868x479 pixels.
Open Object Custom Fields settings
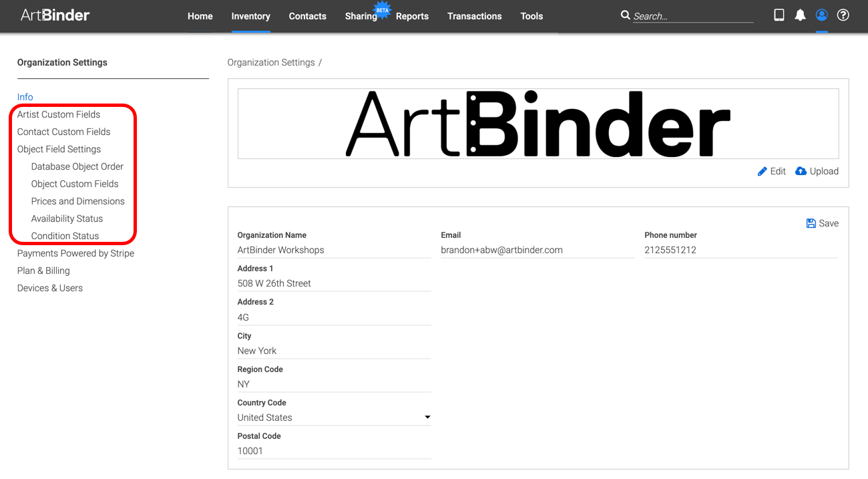(x=75, y=184)
